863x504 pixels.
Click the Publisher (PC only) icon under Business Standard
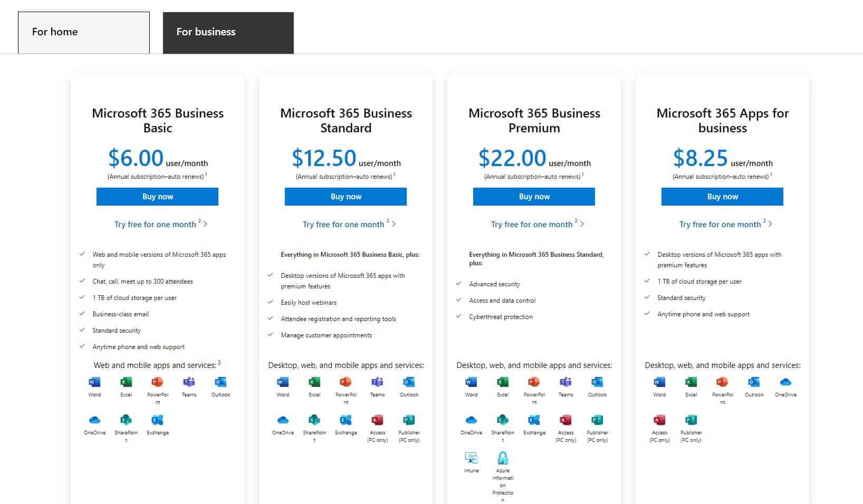coord(409,420)
